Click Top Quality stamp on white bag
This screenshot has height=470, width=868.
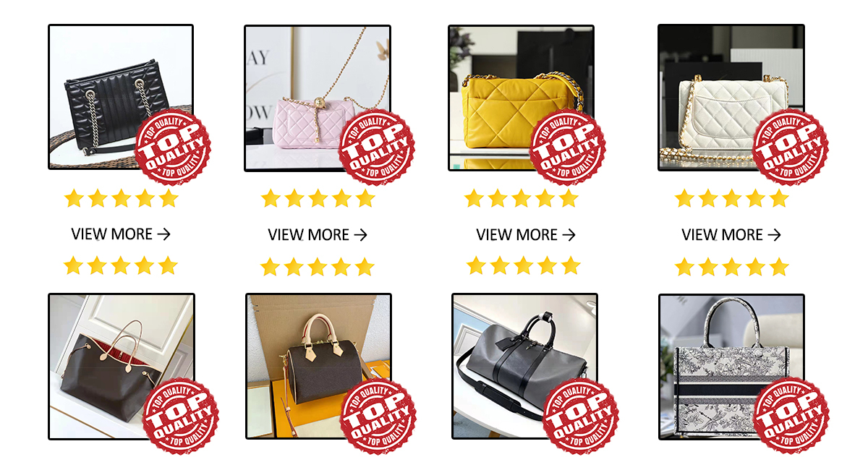coord(791,147)
